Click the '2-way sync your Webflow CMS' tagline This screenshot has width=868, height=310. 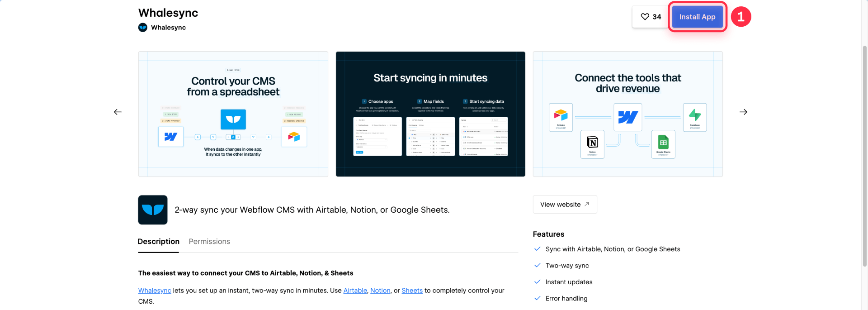(x=312, y=210)
